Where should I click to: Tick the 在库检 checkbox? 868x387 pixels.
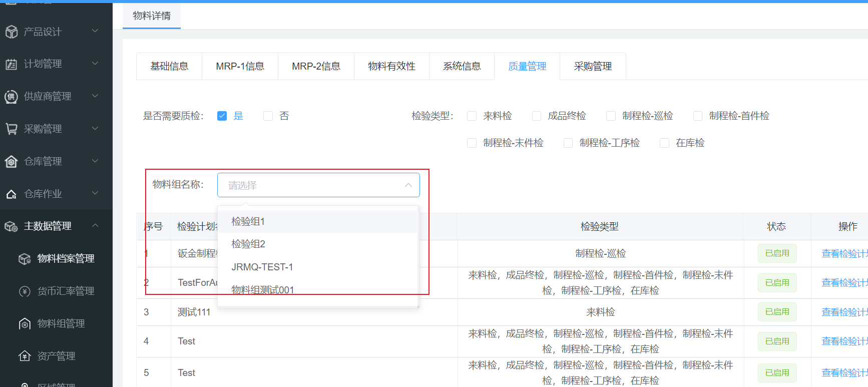(664, 143)
